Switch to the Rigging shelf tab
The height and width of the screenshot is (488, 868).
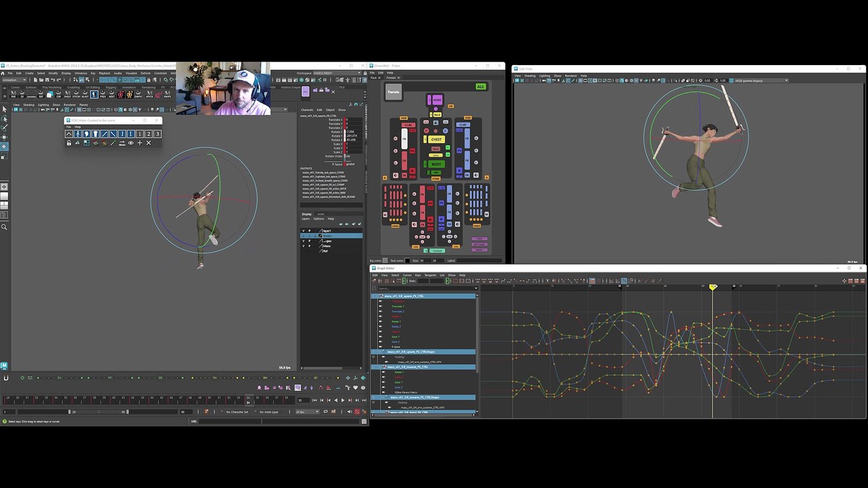click(111, 87)
